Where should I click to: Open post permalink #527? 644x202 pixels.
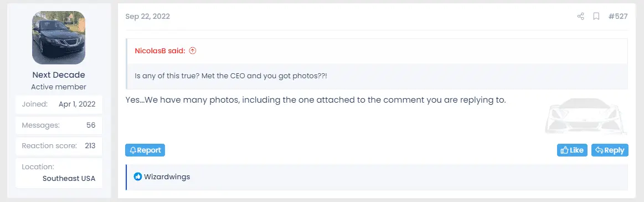[618, 17]
